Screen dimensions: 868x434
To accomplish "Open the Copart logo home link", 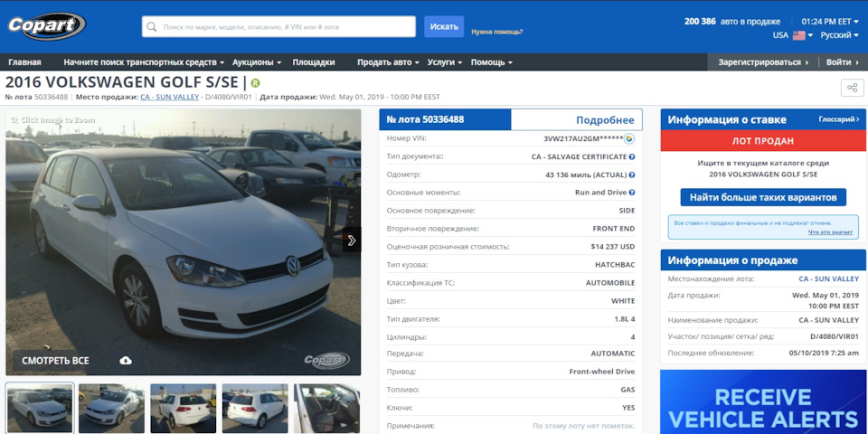I will (x=46, y=26).
